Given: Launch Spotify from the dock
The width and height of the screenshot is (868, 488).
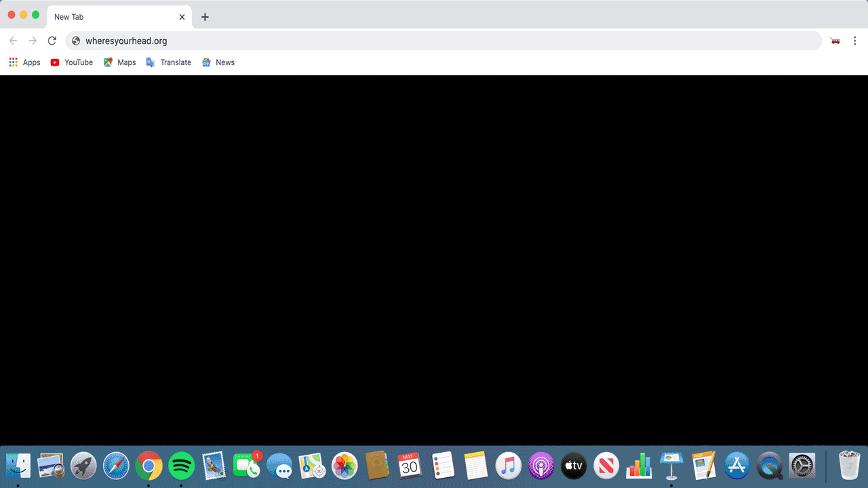Looking at the screenshot, I should (181, 466).
